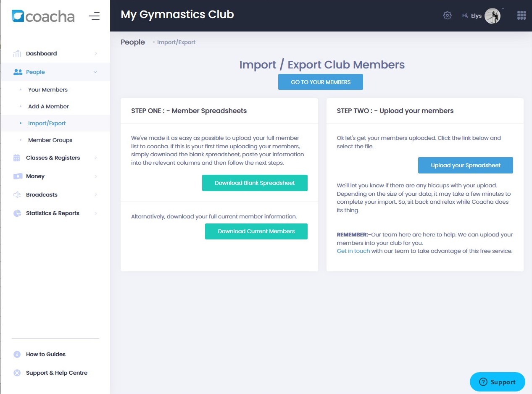
Task: Follow the Get in touch link
Action: [353, 251]
